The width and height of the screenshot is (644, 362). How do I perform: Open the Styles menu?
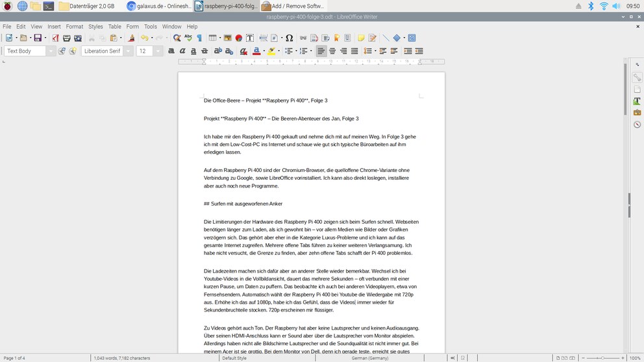95,26
